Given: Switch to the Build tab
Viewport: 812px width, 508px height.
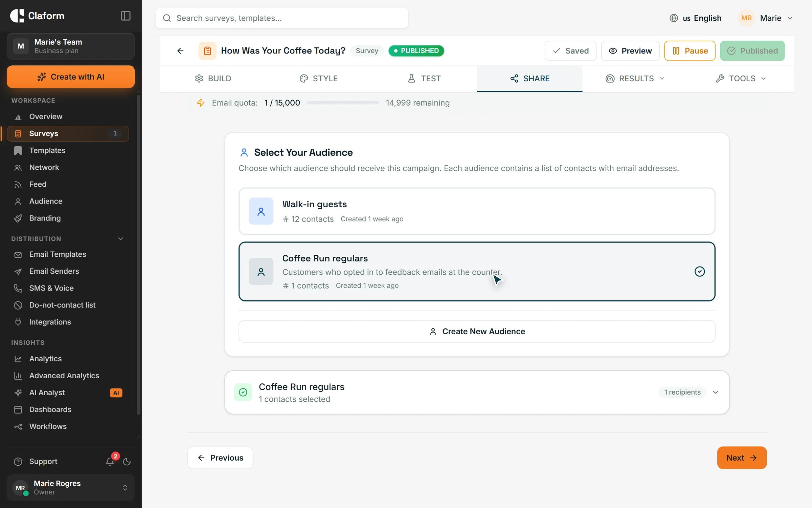Looking at the screenshot, I should (213, 79).
